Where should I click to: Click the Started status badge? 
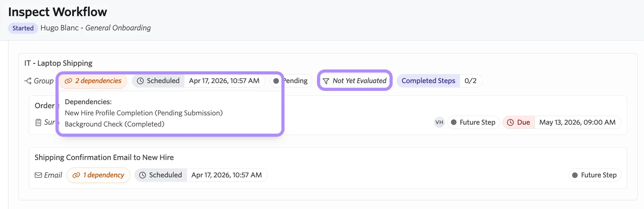click(23, 28)
